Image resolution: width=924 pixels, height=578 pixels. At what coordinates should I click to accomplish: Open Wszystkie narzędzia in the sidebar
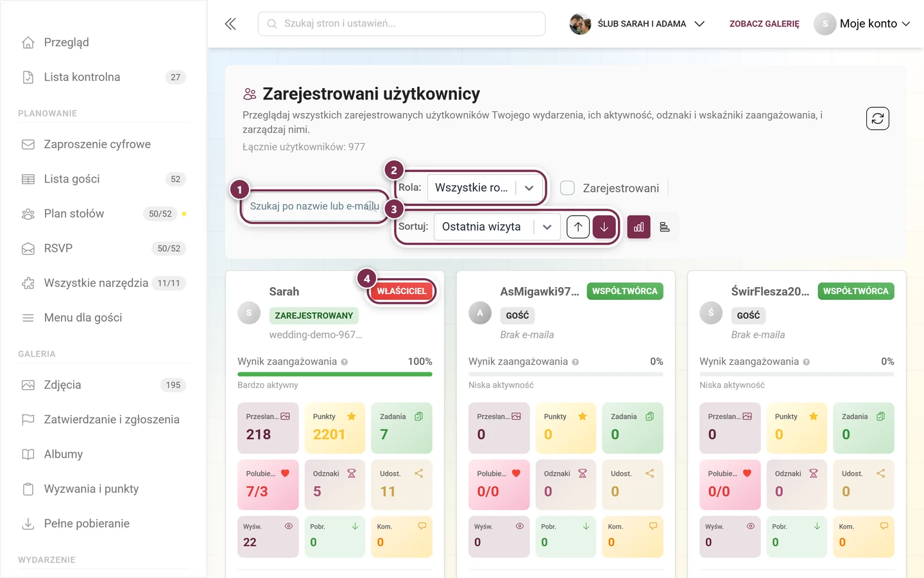[x=103, y=283]
